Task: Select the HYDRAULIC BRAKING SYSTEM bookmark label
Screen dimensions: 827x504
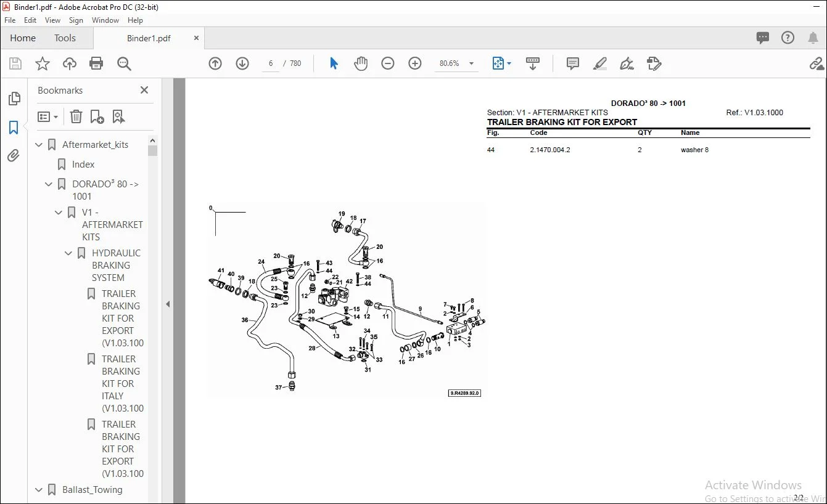Action: tap(117, 266)
